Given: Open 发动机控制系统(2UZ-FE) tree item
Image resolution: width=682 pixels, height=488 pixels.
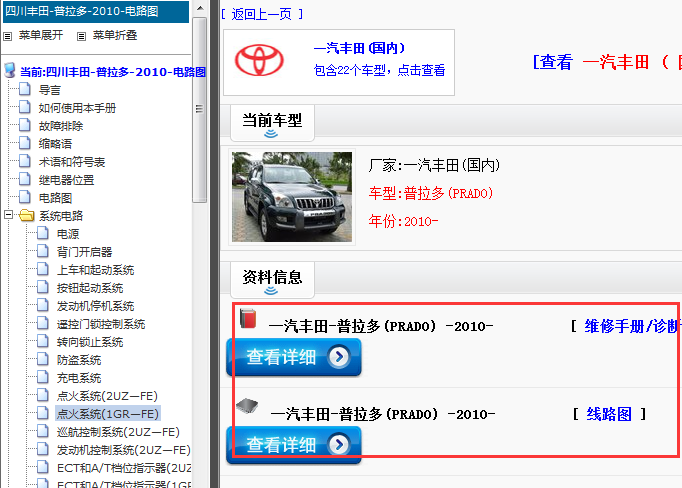Looking at the screenshot, I should coord(124,450).
